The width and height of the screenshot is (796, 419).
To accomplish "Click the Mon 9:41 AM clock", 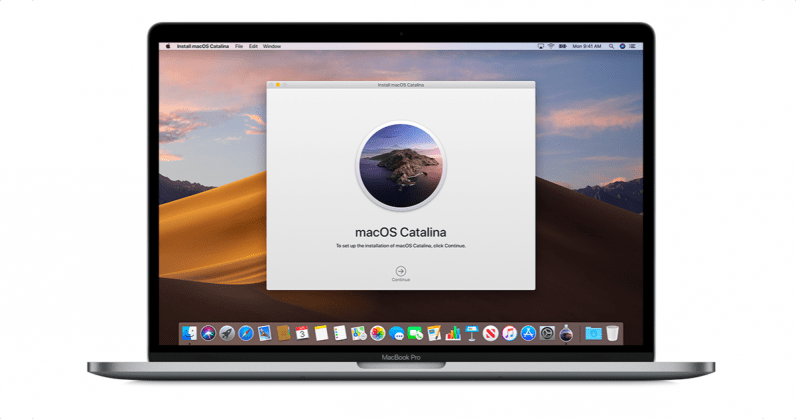I will [587, 46].
